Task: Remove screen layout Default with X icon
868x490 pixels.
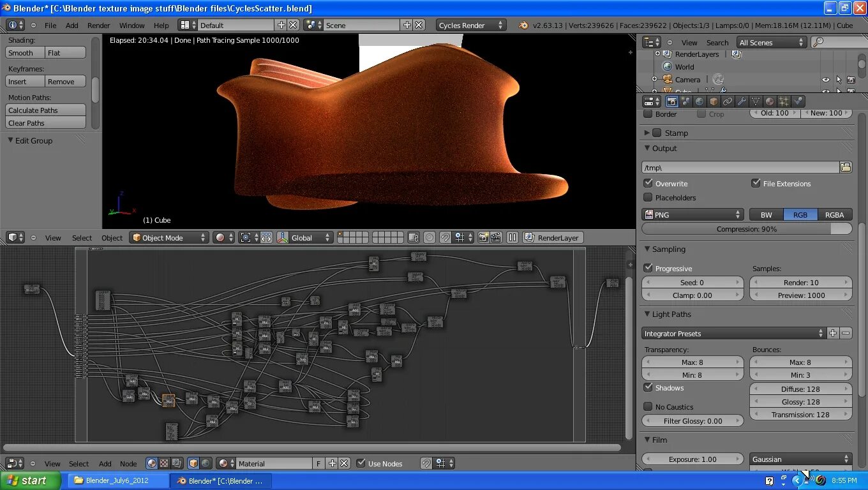Action: coord(293,25)
